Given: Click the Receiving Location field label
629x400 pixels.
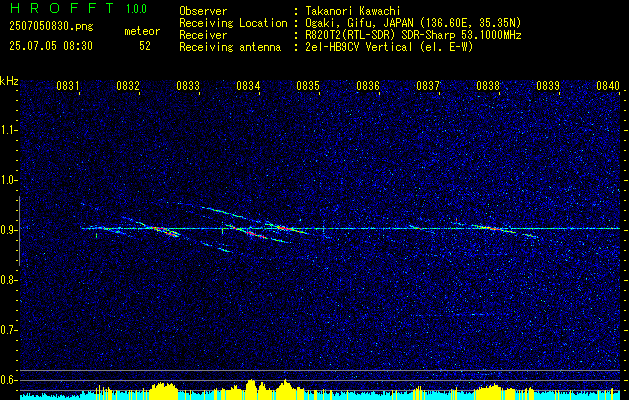Looking at the screenshot, I should click(x=233, y=23).
